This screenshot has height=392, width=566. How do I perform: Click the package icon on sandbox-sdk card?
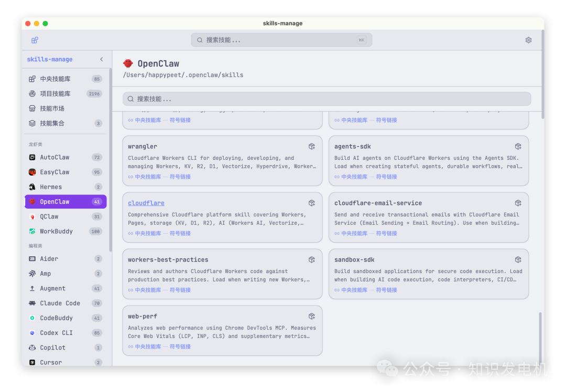(518, 260)
